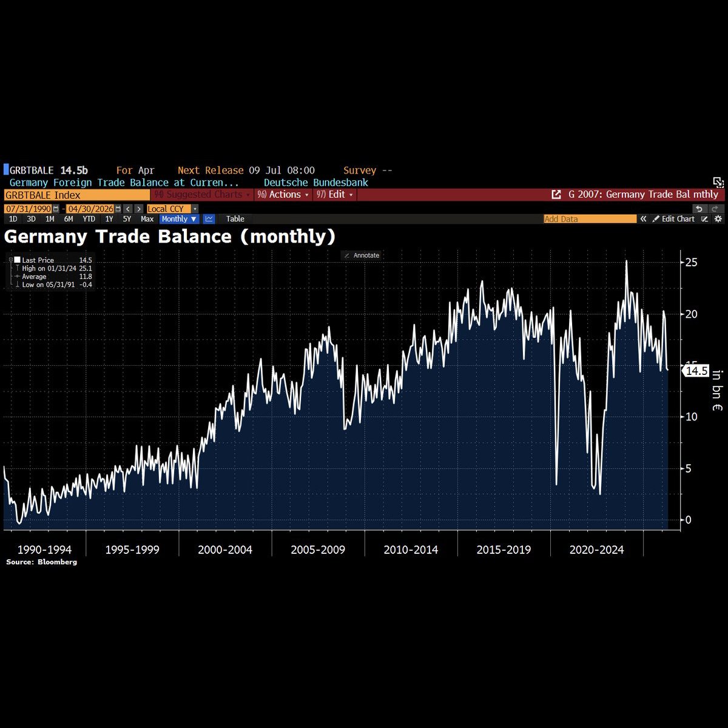Open the Actions menu
Viewport: 728px width, 728px height.
pyautogui.click(x=283, y=195)
